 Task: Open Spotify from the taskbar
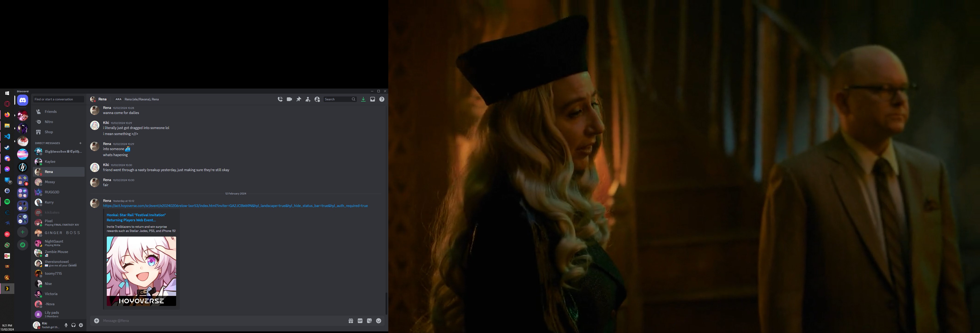coord(7,202)
